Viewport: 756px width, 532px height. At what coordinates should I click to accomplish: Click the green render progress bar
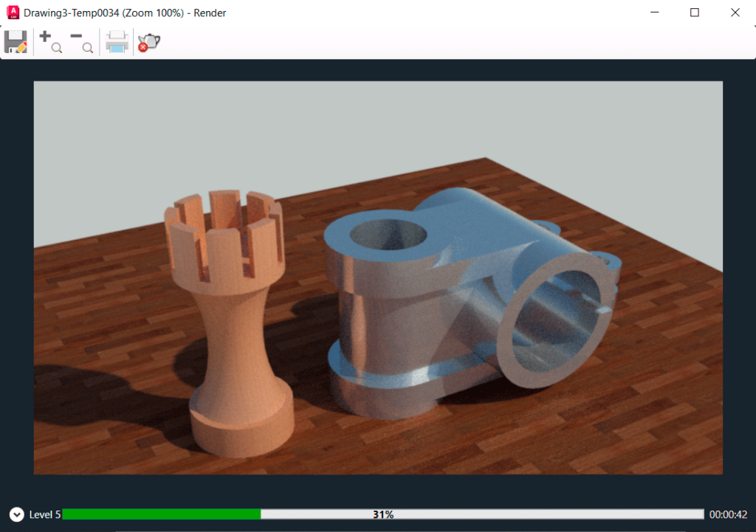tap(162, 514)
